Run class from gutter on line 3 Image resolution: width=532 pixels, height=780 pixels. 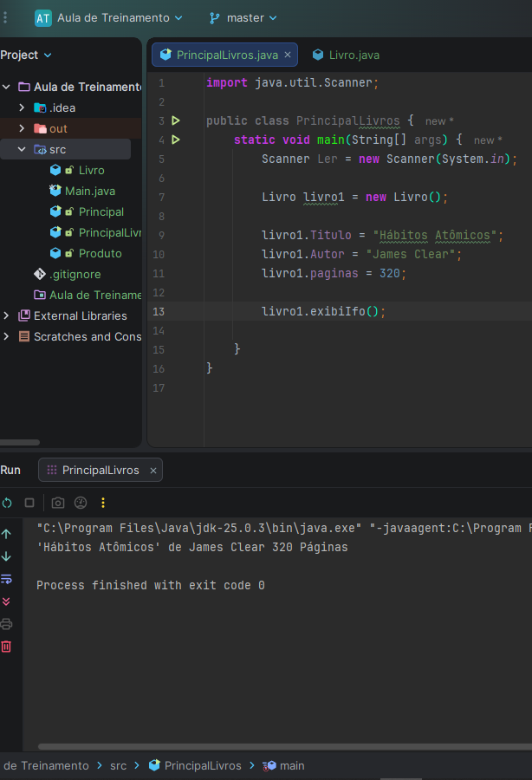(176, 120)
